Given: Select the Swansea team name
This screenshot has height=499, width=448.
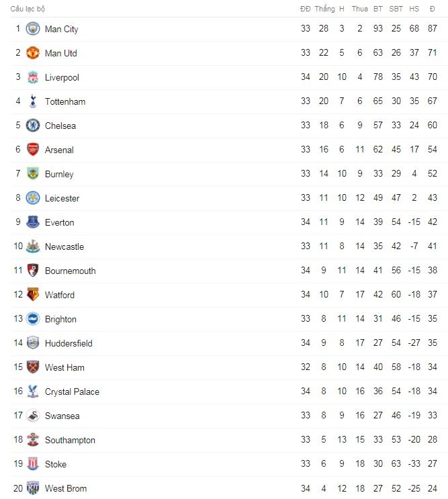Looking at the screenshot, I should click(62, 416).
